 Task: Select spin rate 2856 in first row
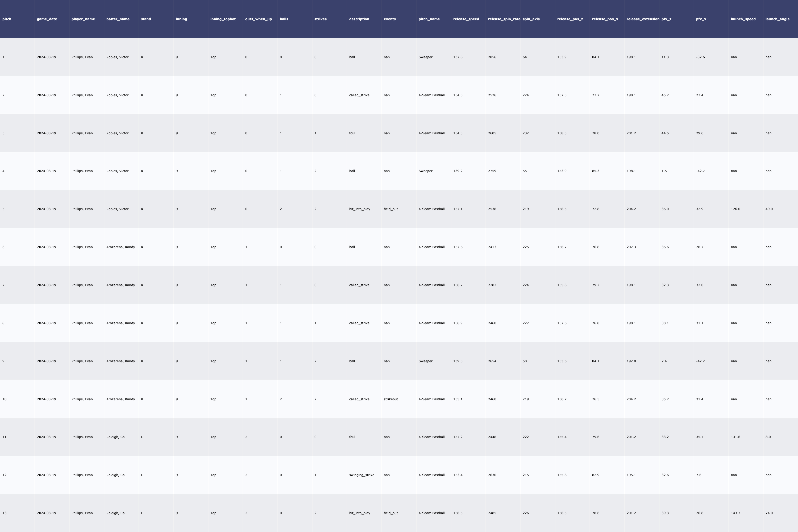coord(492,57)
